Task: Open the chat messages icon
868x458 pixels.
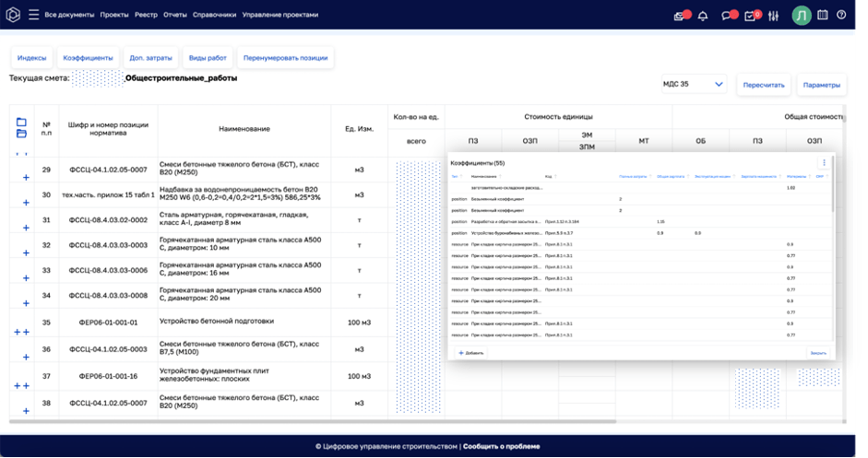Action: tap(727, 16)
